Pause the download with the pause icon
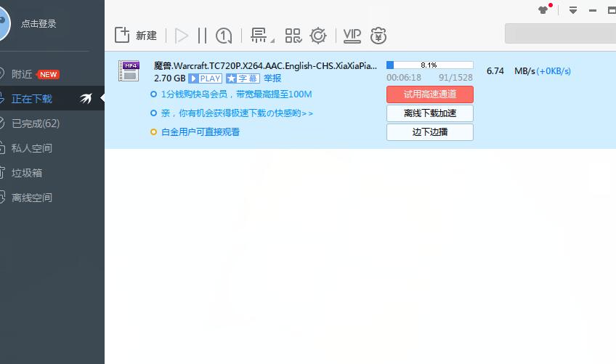This screenshot has width=616, height=364. click(202, 36)
